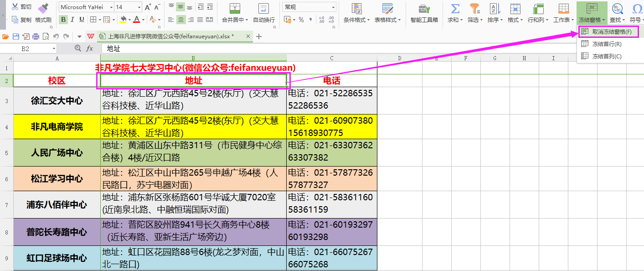Expand the Merge & Center (合并居中) dropdown
Screen dimensions: 644x271
(x=247, y=20)
